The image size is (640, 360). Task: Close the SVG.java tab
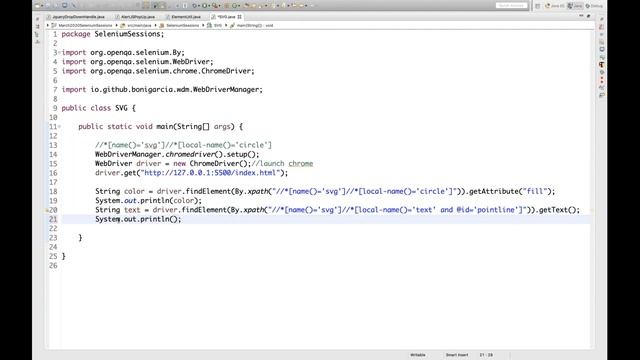(240, 17)
